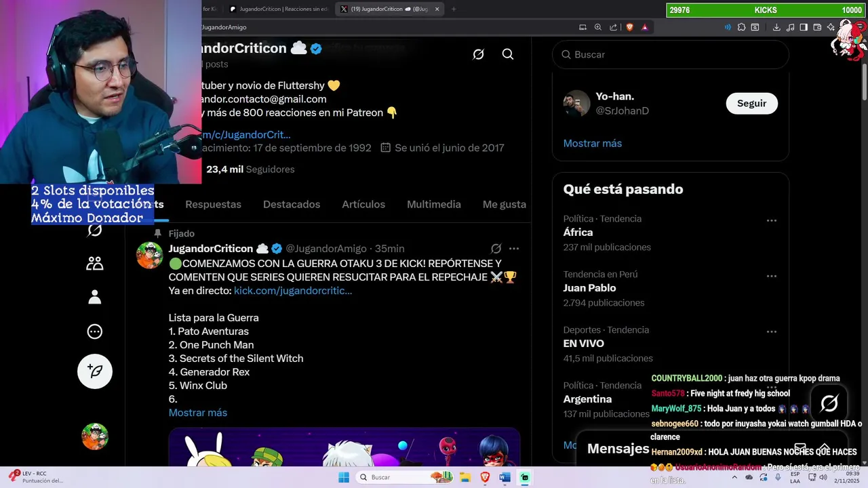Click the Grok icon in the profile header
The height and width of the screenshot is (488, 868).
point(478,54)
